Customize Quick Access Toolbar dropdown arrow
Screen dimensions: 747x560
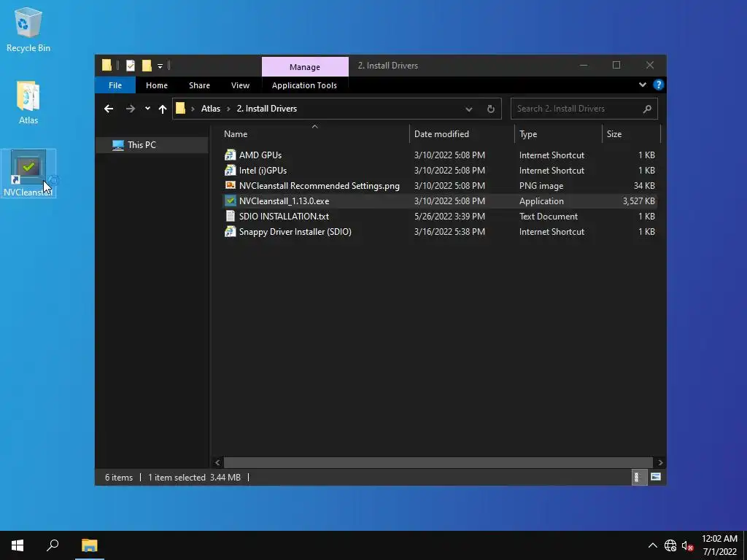coord(160,66)
